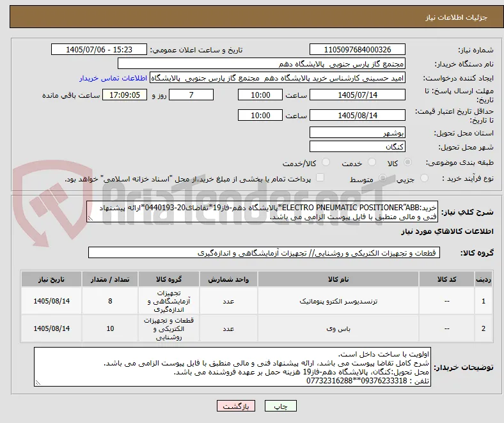Click the requester field امید حسینی
The width and height of the screenshot is (504, 423).
point(278,78)
